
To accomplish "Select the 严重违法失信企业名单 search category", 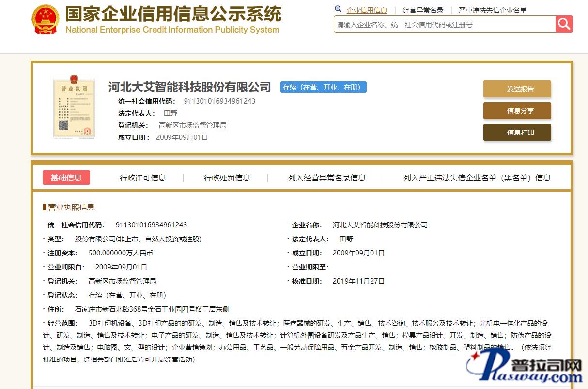I will [x=493, y=10].
